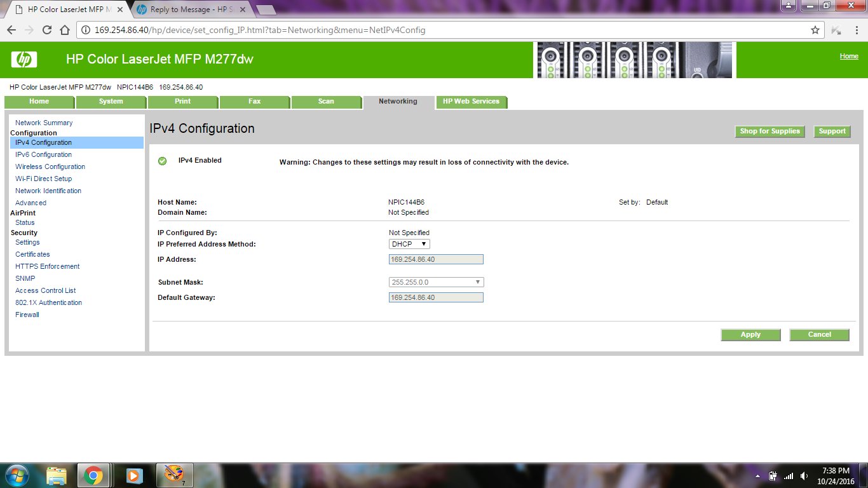Screen dimensions: 868x488
Task: Click the green IPv4 Enabled checkmark icon
Action: click(x=162, y=161)
